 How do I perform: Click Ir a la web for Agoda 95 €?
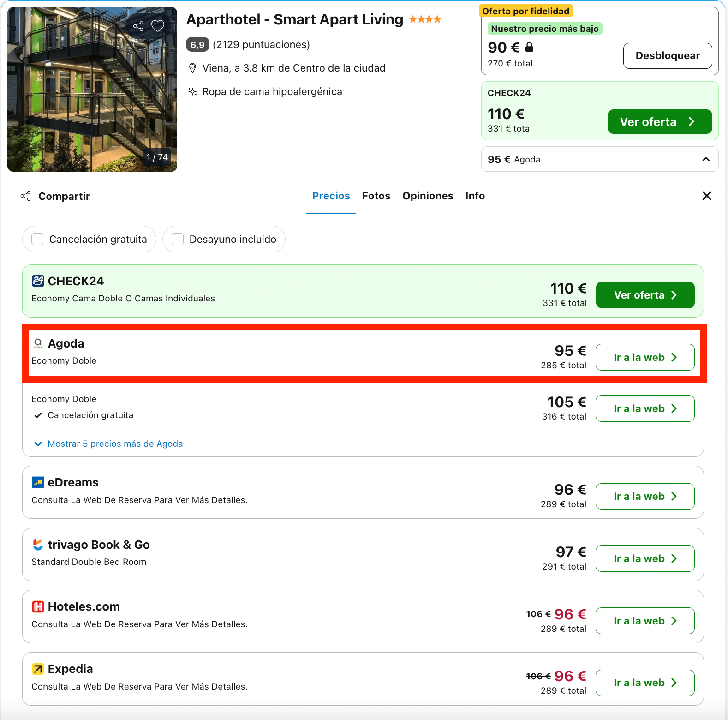pyautogui.click(x=645, y=357)
